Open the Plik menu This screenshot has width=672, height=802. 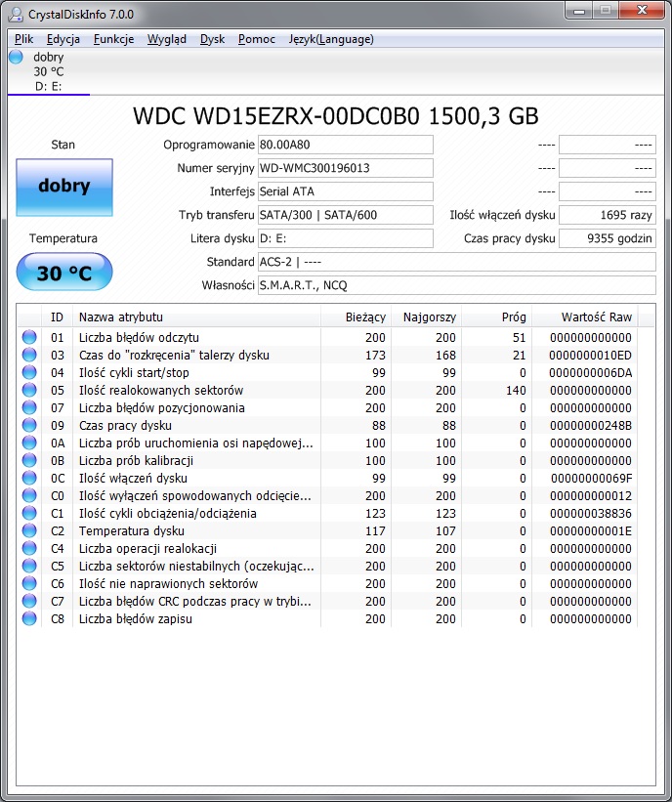[x=23, y=39]
